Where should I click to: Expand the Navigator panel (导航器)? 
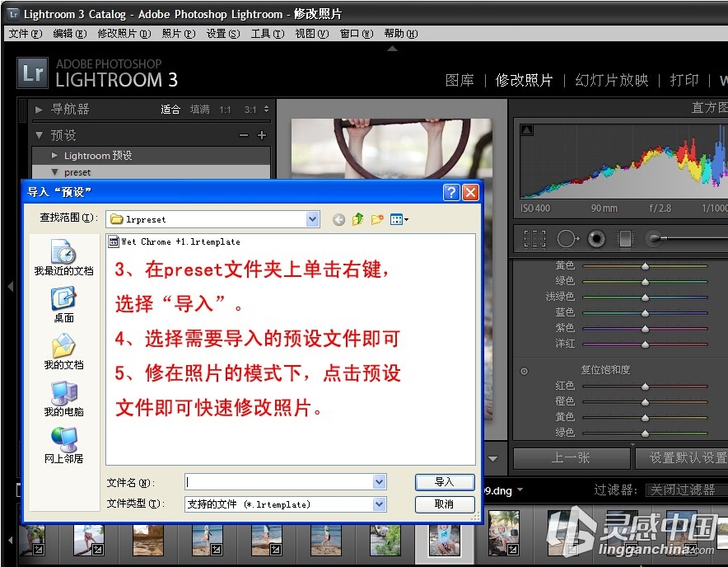point(39,110)
